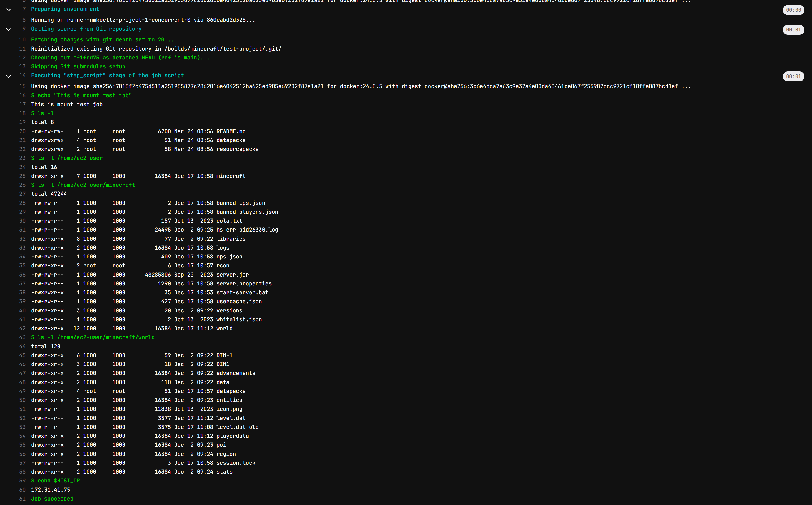Click line number 36 beside server.jar
The image size is (812, 505).
[22, 275]
